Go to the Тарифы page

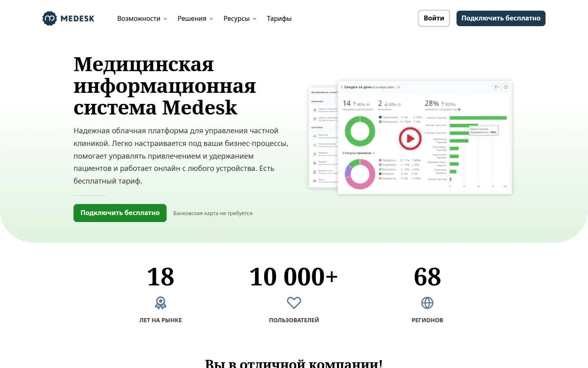pyautogui.click(x=279, y=18)
